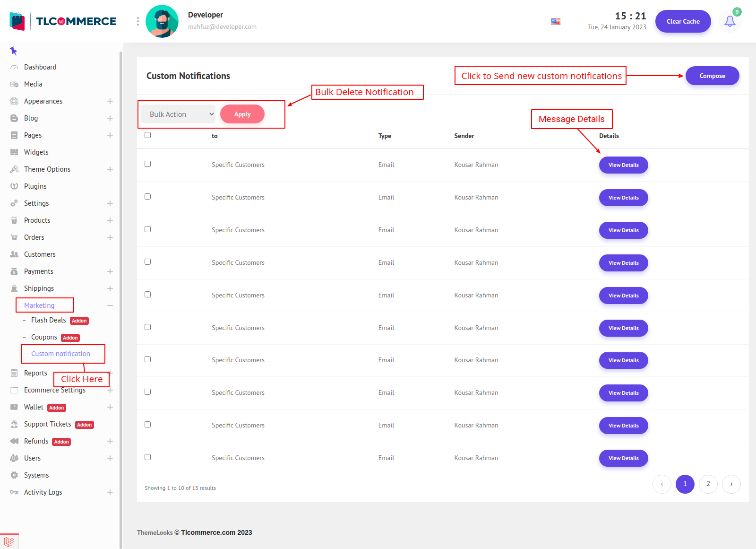The image size is (756, 549).
Task: Click the Plugins plug icon
Action: pyautogui.click(x=14, y=186)
